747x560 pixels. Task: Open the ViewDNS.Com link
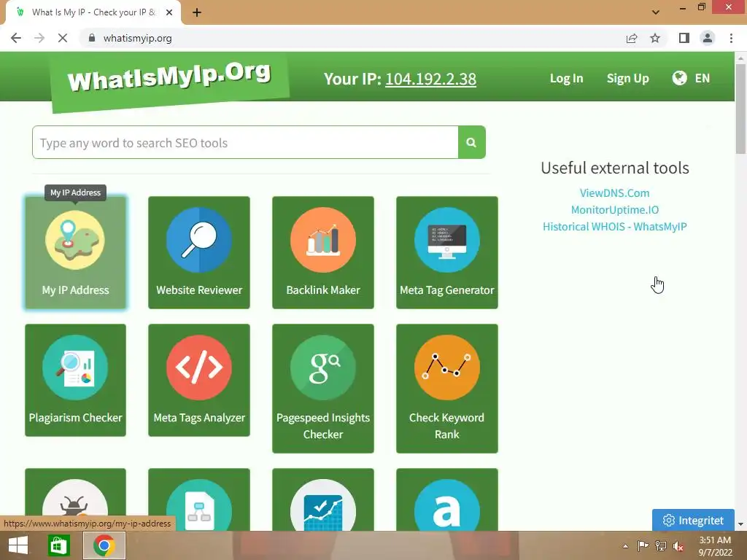[x=614, y=192]
